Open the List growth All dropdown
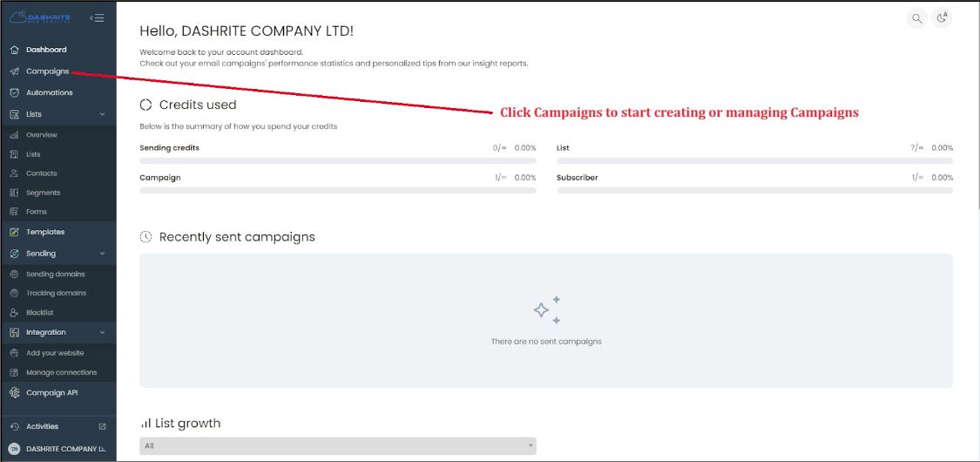980x462 pixels. (x=337, y=445)
